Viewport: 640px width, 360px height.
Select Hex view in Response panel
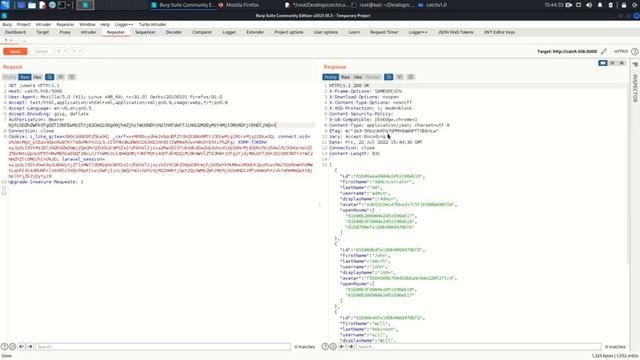[x=358, y=77]
